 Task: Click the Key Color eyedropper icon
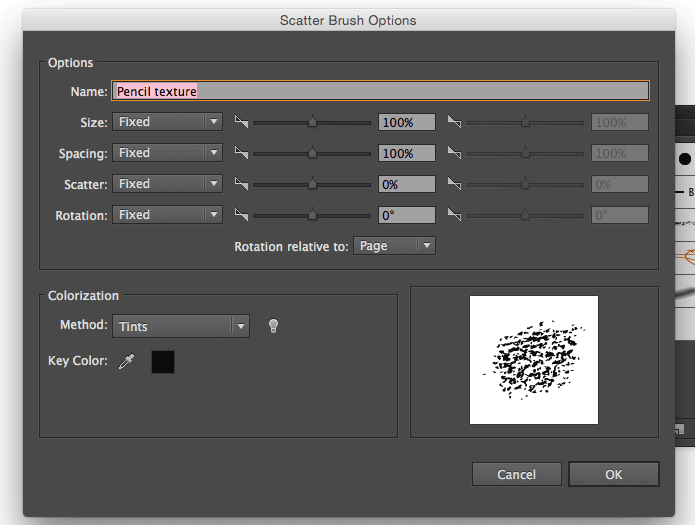click(126, 362)
